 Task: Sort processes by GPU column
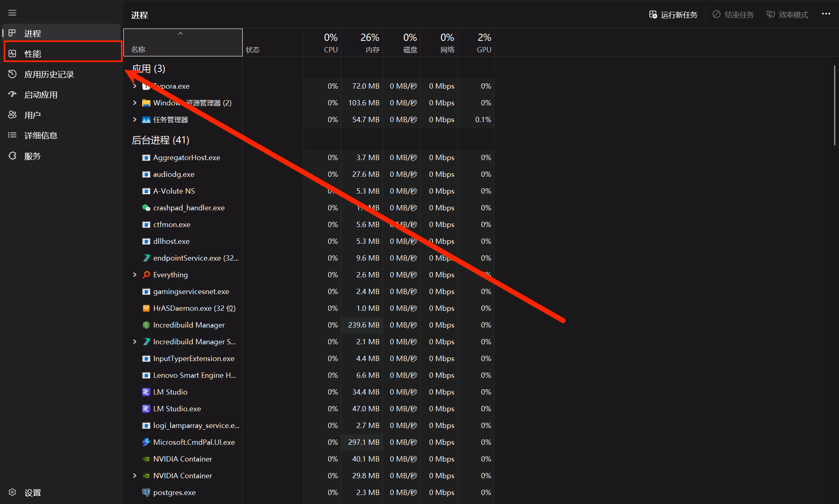coord(476,42)
